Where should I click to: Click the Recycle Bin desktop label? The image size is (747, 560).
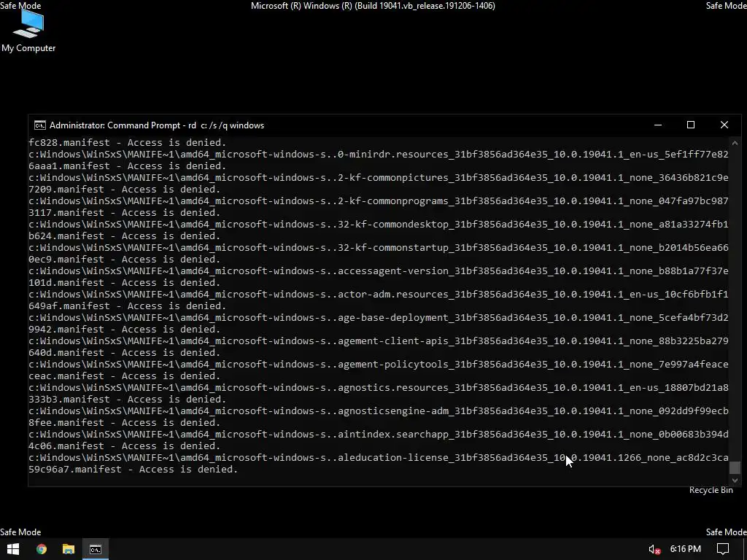pos(711,490)
